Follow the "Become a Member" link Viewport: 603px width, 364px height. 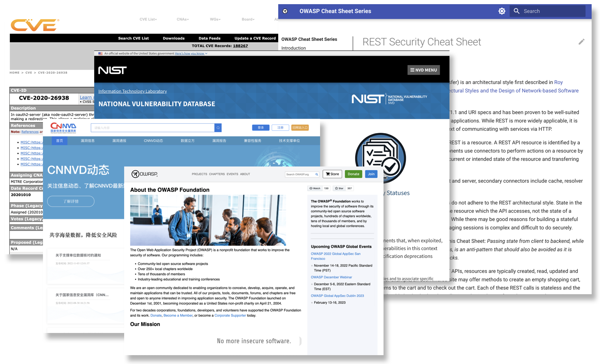178,315
